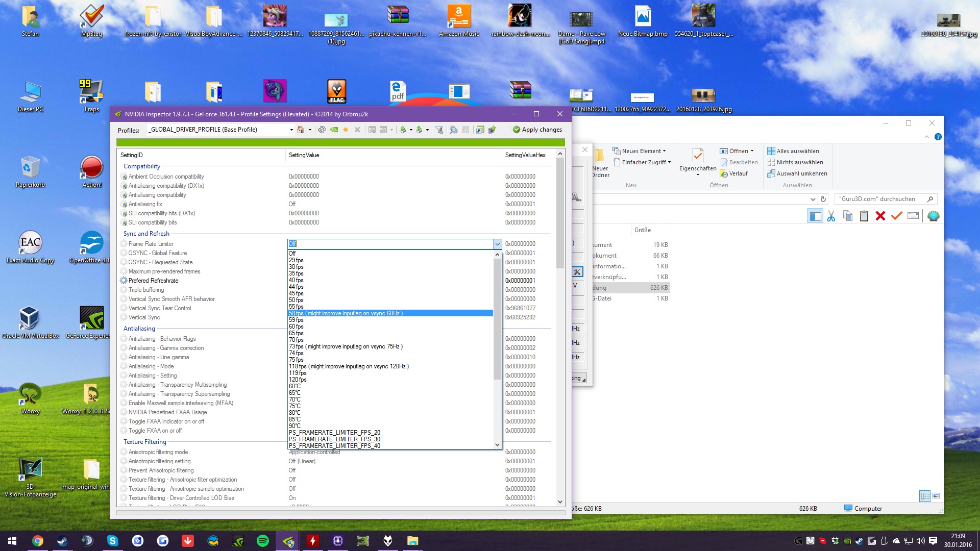Click the magnifier scan profiles icon
Screen dimensions: 980x551
453,130
